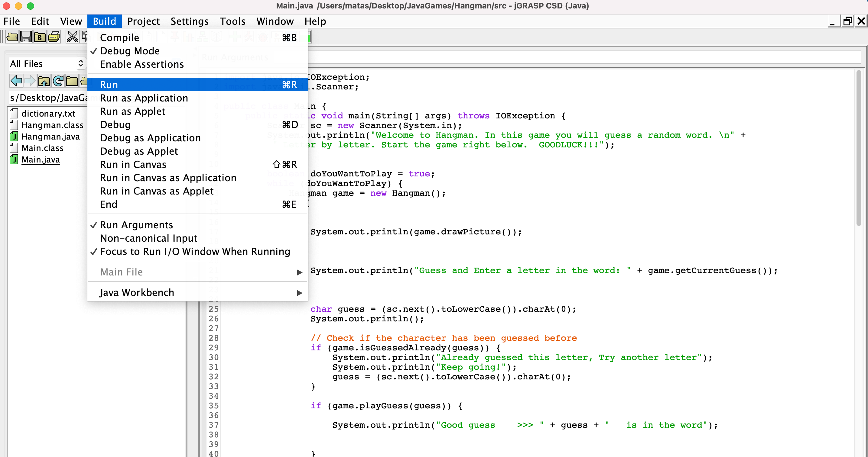Open Hangman.class in file browser
This screenshot has height=457, width=868.
click(x=52, y=125)
